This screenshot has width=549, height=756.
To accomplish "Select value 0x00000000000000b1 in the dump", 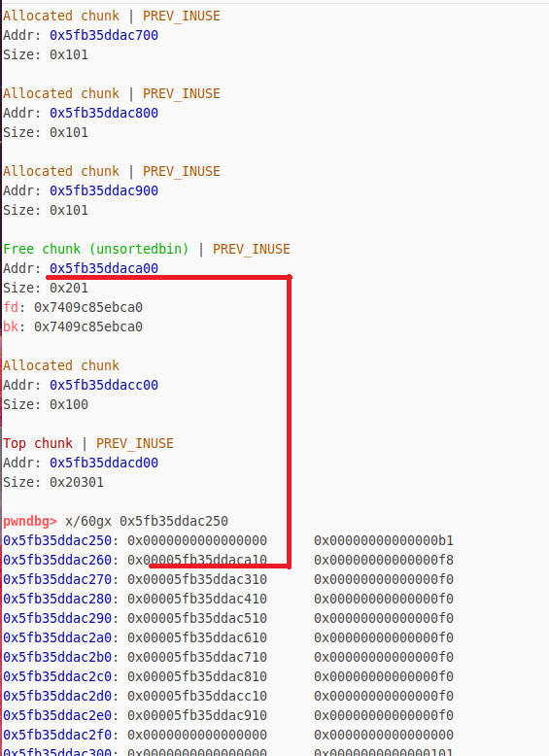I will [x=384, y=540].
